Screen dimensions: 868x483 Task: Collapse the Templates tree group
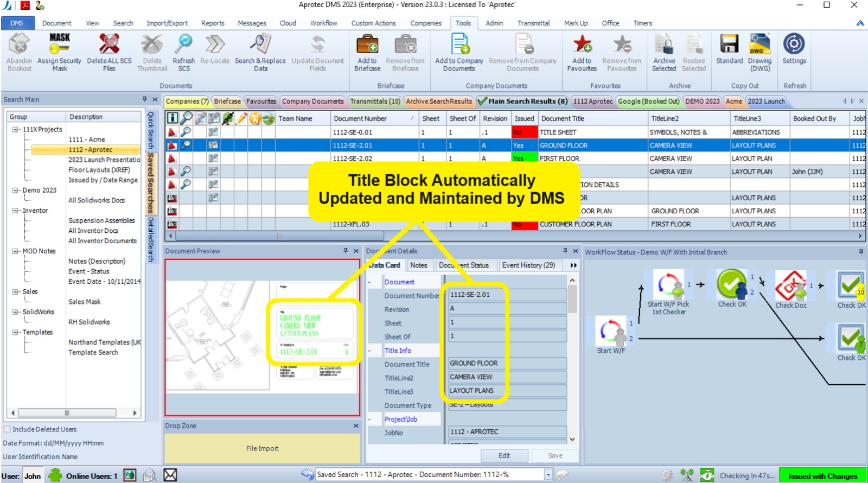pyautogui.click(x=15, y=332)
